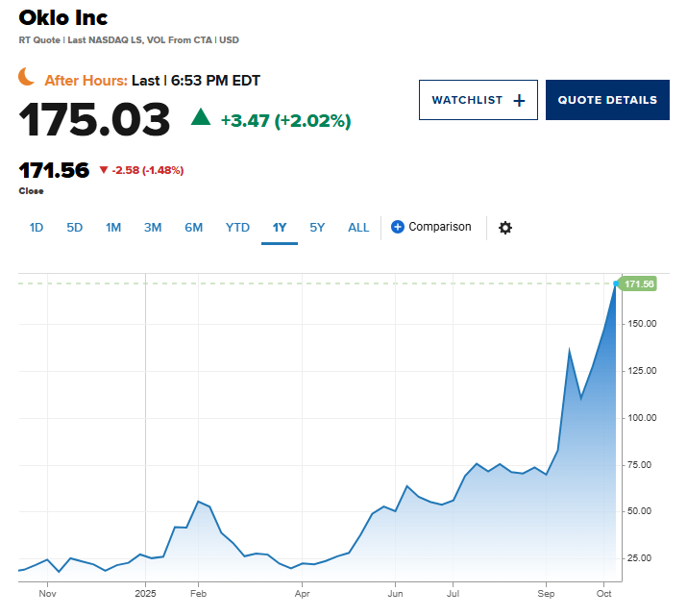
Task: Click the green up-arrow change indicator
Action: [200, 117]
